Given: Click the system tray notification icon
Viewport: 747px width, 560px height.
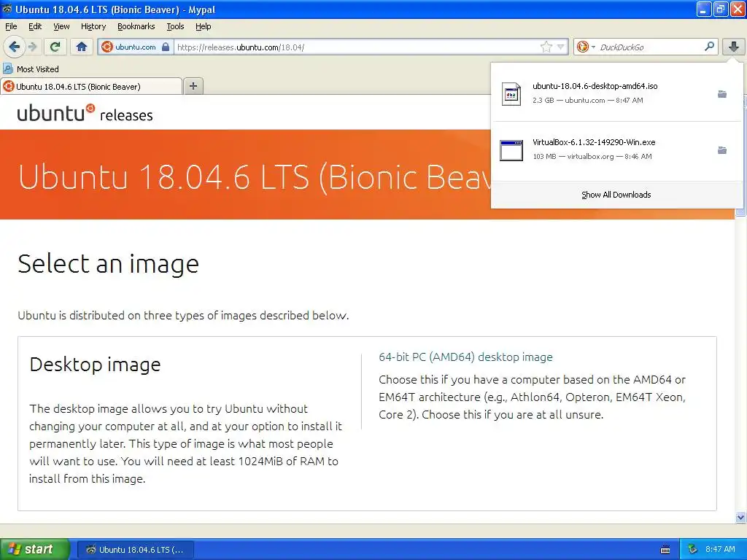Looking at the screenshot, I should pyautogui.click(x=692, y=549).
